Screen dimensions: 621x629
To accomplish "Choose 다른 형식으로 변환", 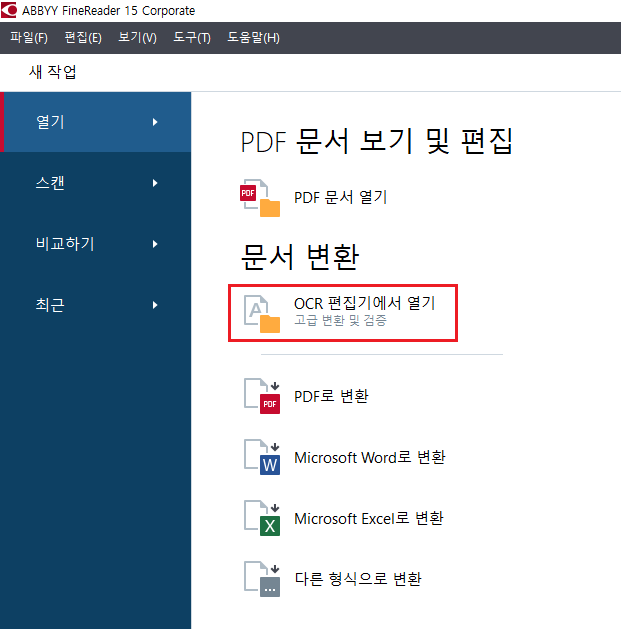I will click(358, 579).
